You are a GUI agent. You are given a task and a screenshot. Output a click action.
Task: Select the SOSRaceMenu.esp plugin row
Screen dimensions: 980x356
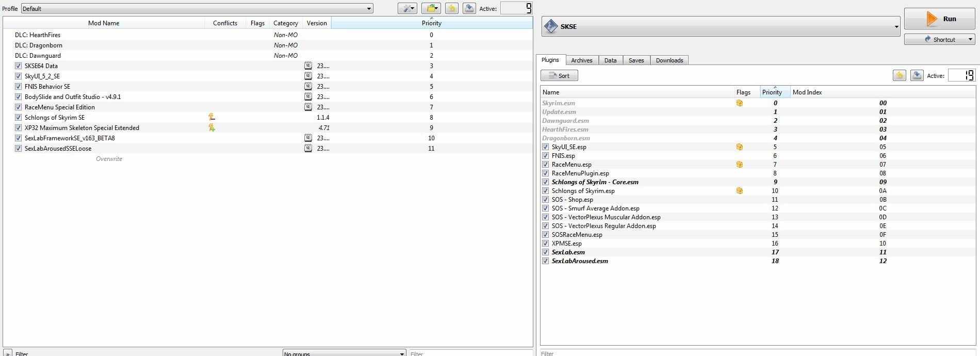pyautogui.click(x=758, y=235)
